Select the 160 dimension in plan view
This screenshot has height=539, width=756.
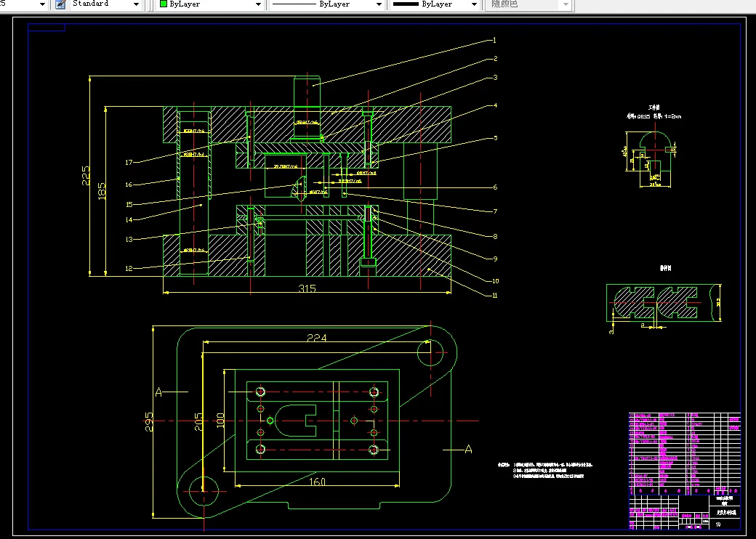click(317, 481)
